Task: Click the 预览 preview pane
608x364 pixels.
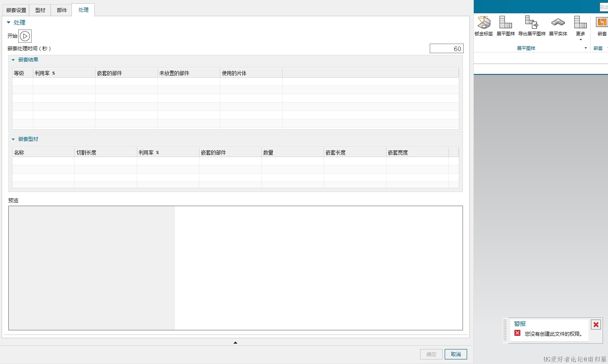Action: [x=235, y=268]
